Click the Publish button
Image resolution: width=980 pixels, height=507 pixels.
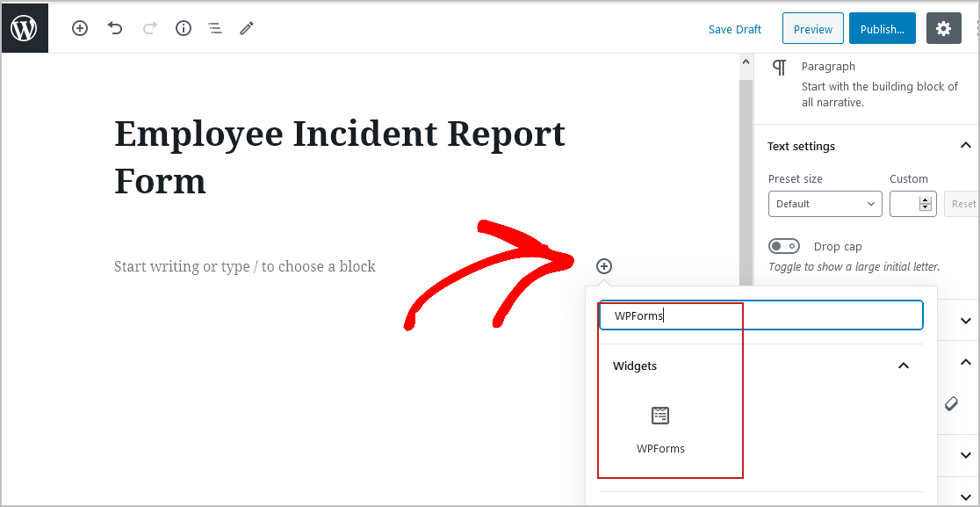(882, 29)
